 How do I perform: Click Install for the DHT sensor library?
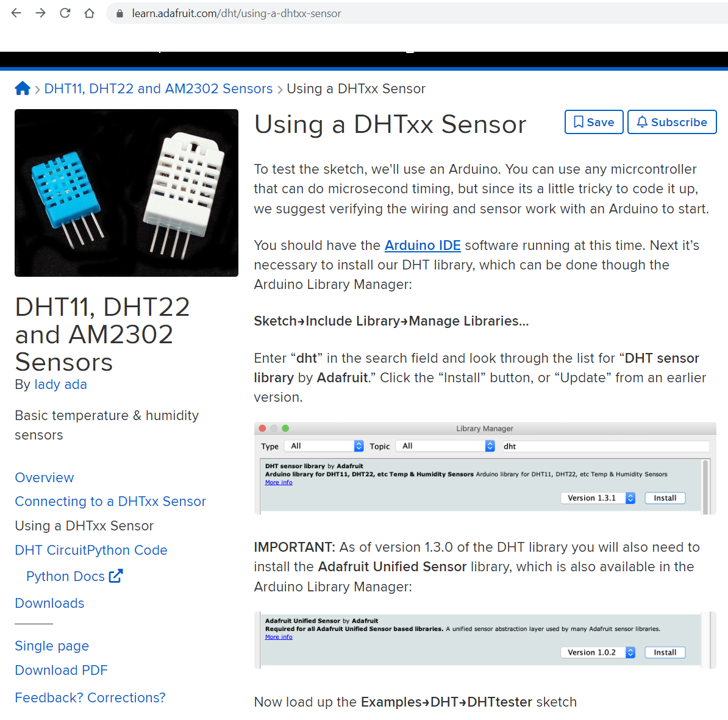665,497
